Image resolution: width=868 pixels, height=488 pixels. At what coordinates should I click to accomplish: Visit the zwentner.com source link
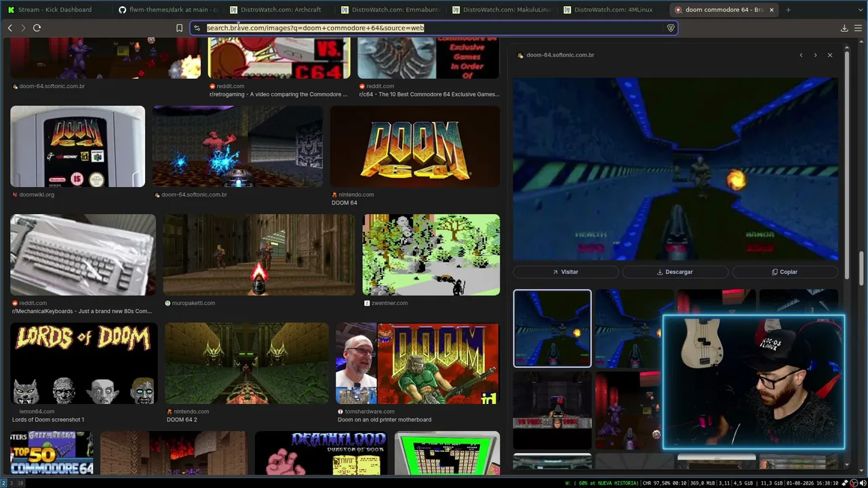(389, 303)
